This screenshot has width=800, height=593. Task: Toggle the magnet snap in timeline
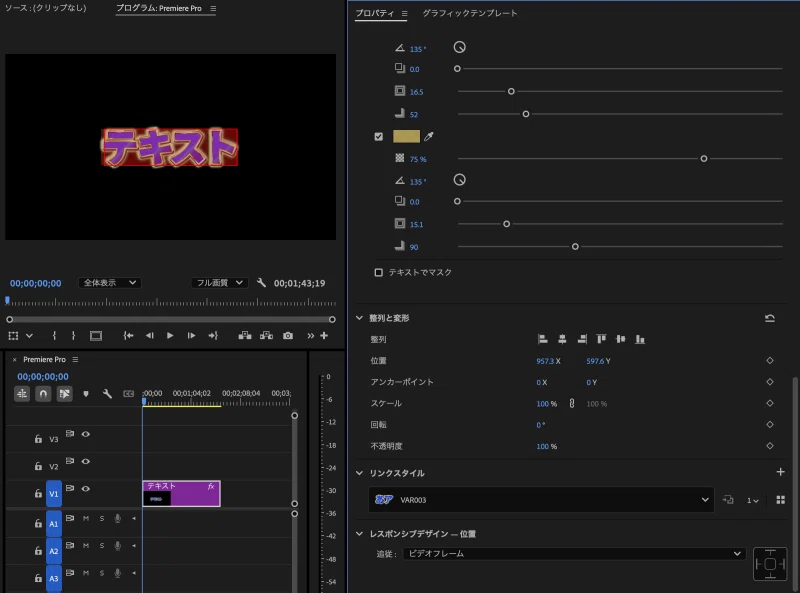point(43,394)
